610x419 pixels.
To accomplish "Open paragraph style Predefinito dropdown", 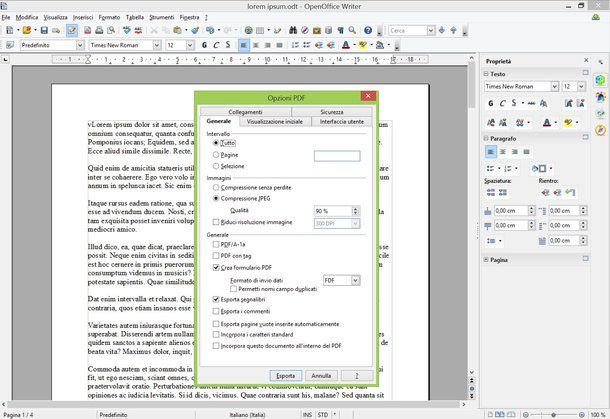I will (80, 45).
